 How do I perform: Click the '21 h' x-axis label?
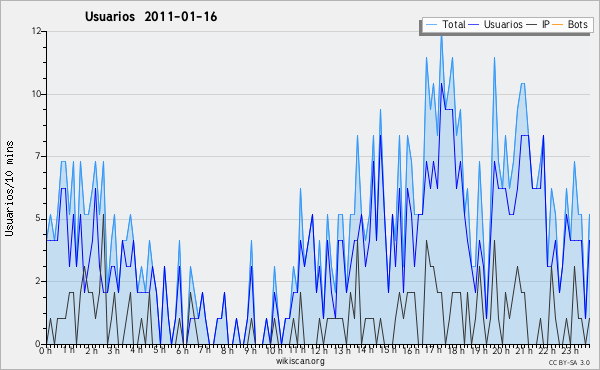523,350
